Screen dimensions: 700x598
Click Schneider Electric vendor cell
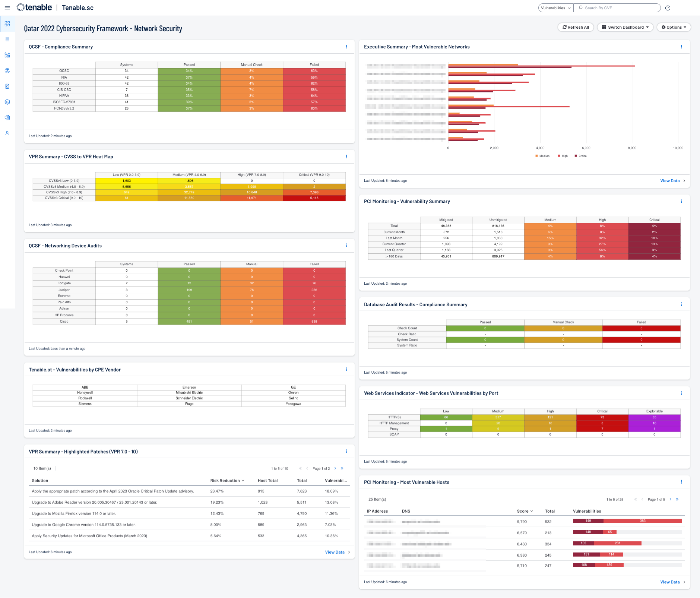pos(189,398)
